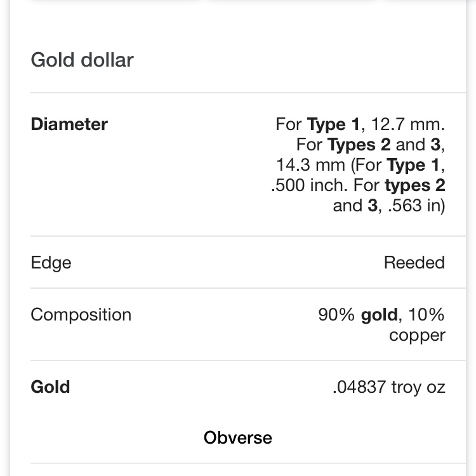
Task: Open the bold Gold row label
Action: click(50, 387)
